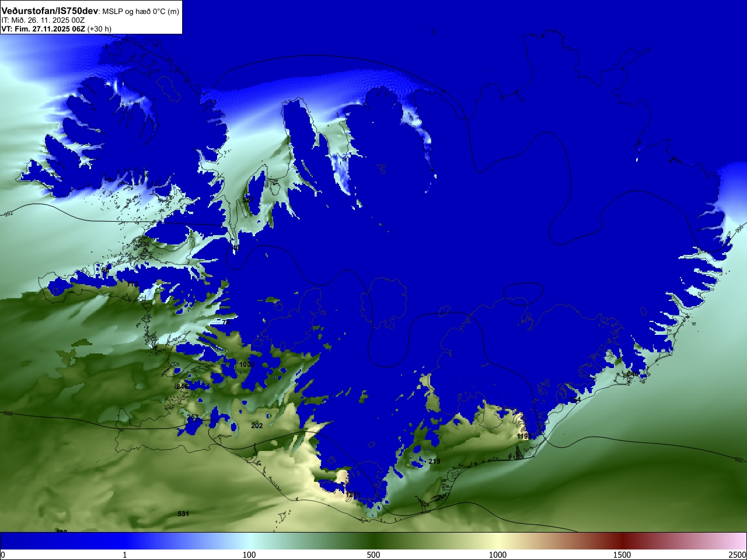This screenshot has height=560, width=747.
Task: Click the dark green section of the color bar
Action: pos(373,541)
